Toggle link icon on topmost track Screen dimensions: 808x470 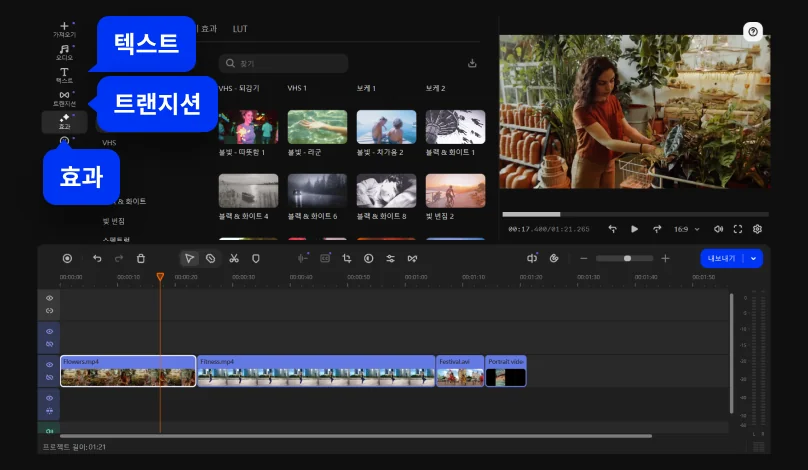49,311
